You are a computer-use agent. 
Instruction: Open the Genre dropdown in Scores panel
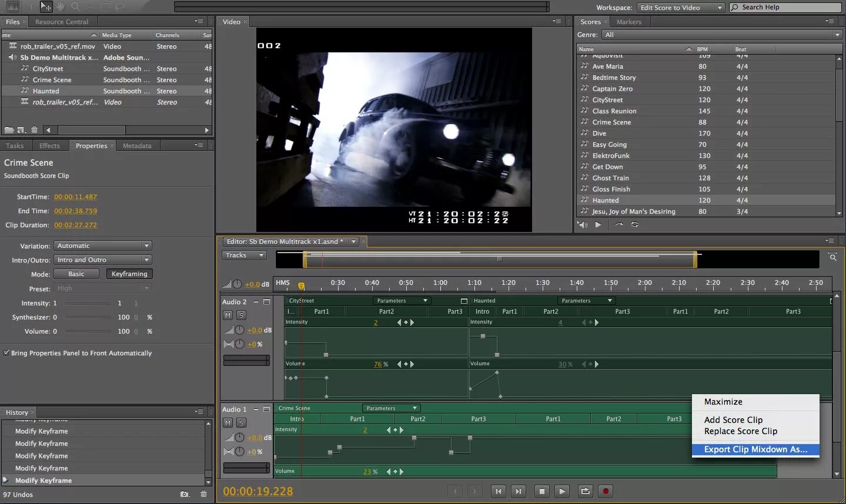pyautogui.click(x=722, y=35)
